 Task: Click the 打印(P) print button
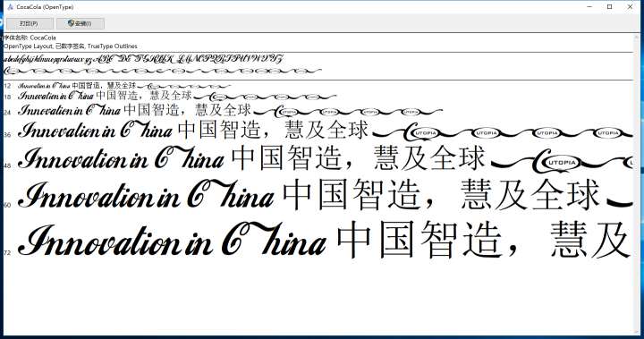(30, 23)
